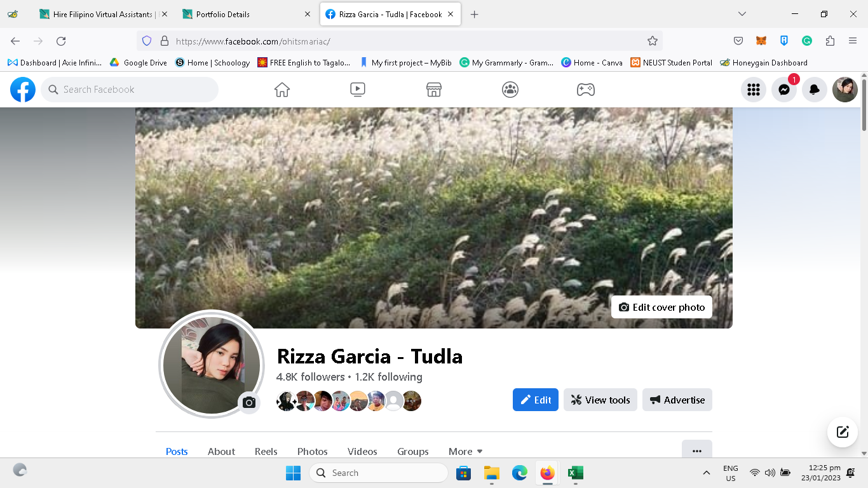Open the List all tabs dropdown arrow
Image resolution: width=868 pixels, height=488 pixels.
click(x=742, y=14)
